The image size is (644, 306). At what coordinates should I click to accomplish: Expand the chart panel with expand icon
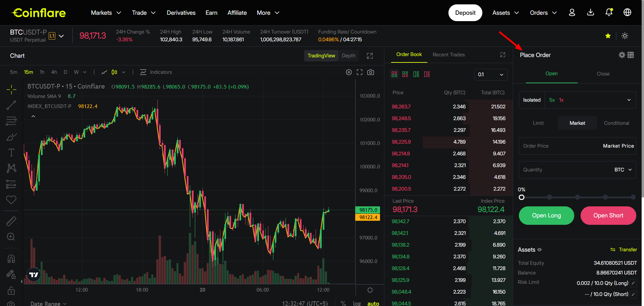370,56
